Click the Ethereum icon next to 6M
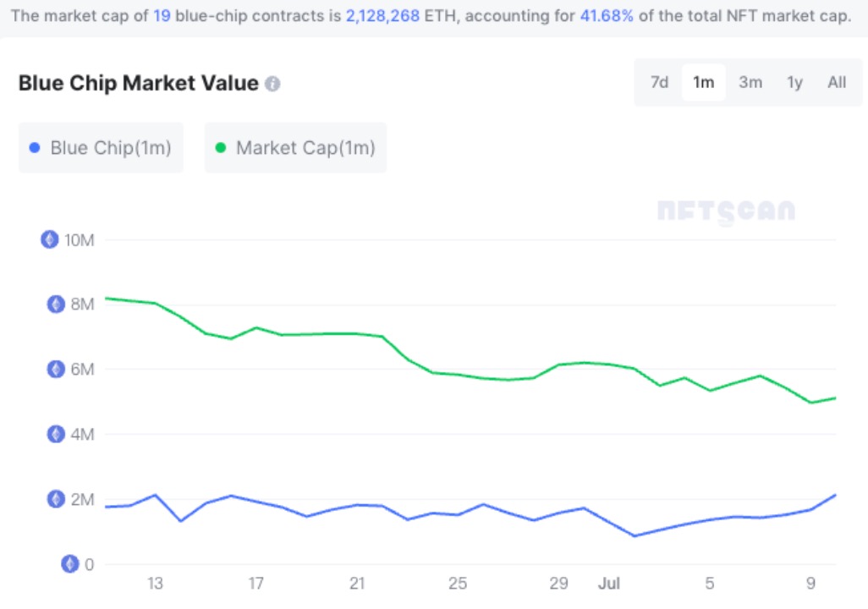 coord(56,370)
